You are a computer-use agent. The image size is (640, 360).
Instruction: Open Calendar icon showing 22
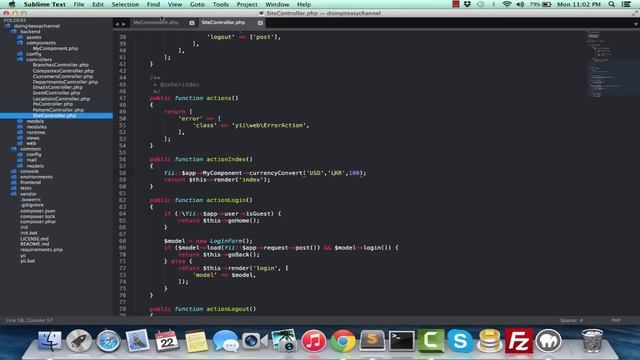pyautogui.click(x=167, y=340)
